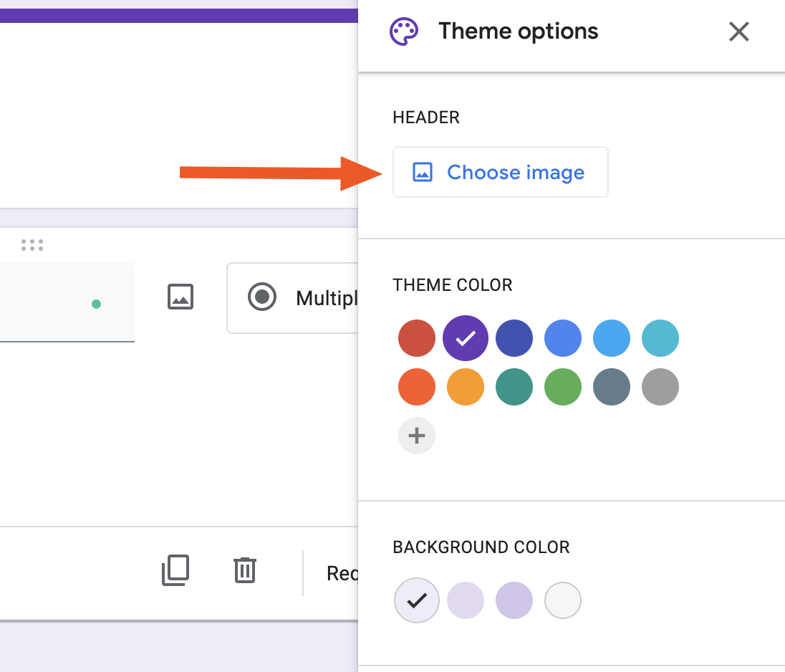Select the indigo theme color
Screen dimensions: 785x672
tap(514, 338)
